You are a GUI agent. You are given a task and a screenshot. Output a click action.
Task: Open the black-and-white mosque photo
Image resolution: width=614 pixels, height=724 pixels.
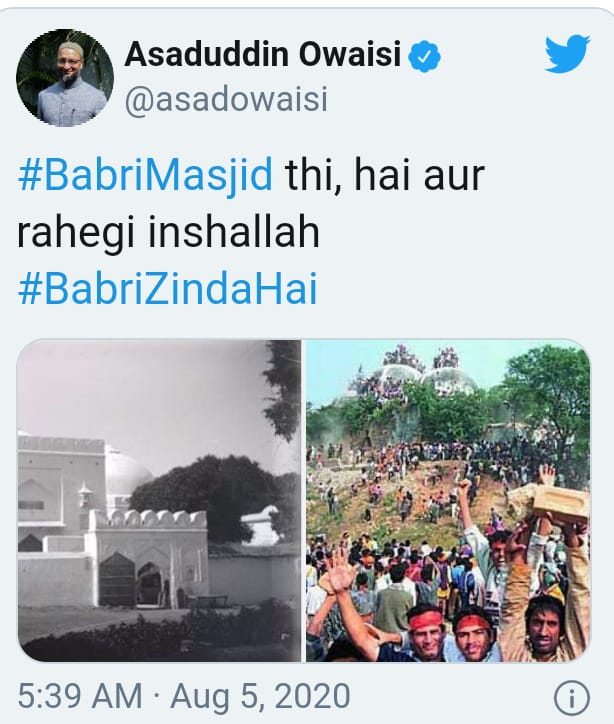159,501
